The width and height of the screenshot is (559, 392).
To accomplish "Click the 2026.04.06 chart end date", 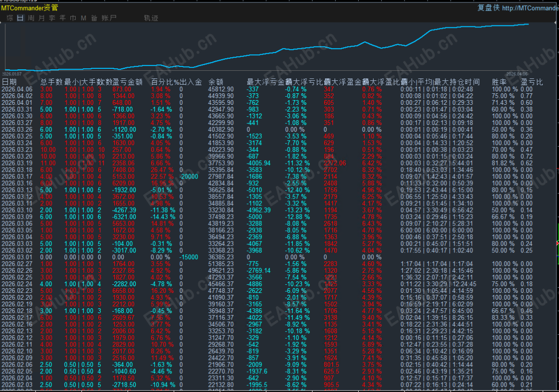I will pos(517,74).
